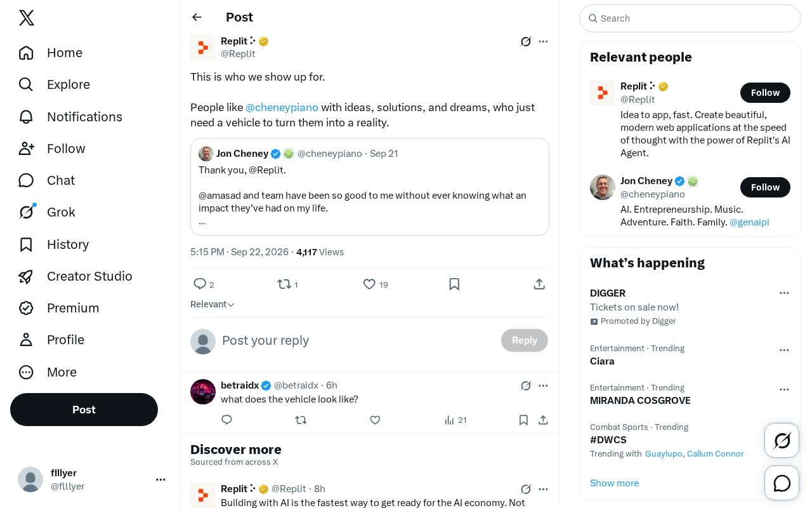Share the Replit post using share icon

pos(539,284)
